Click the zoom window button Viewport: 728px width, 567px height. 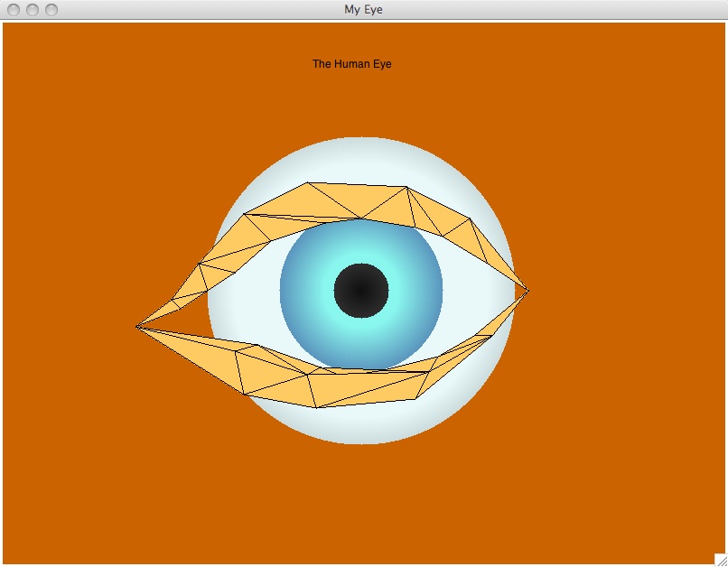point(51,10)
